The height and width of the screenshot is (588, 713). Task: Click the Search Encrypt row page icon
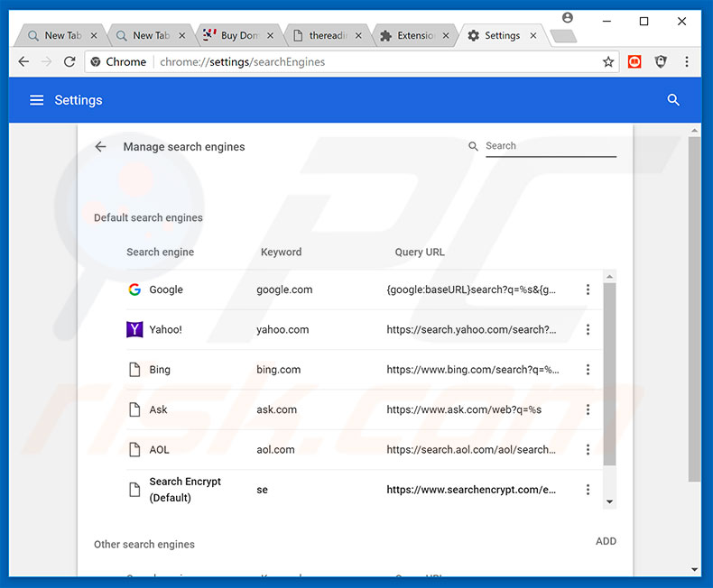(x=134, y=490)
